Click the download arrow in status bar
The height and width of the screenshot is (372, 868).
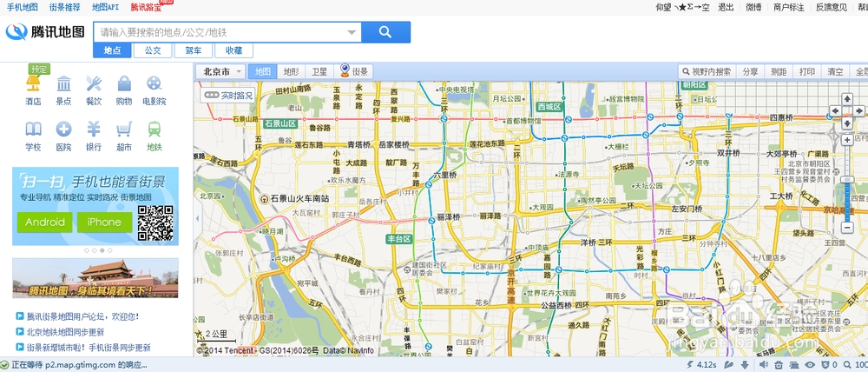click(745, 365)
